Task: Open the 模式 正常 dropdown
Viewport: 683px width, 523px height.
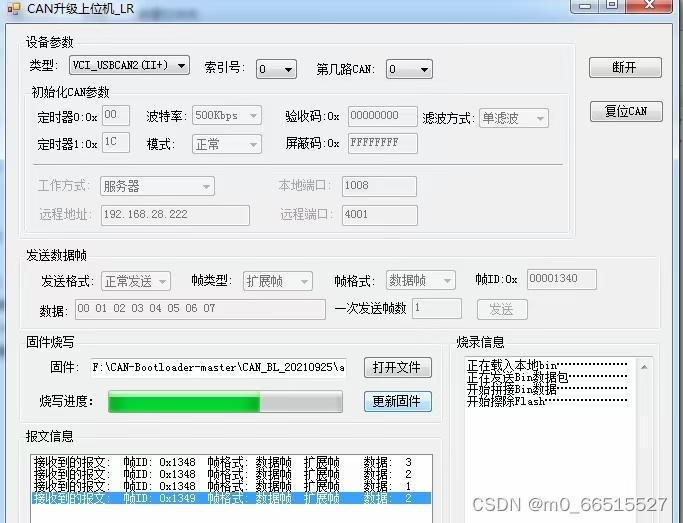Action: [x=227, y=144]
